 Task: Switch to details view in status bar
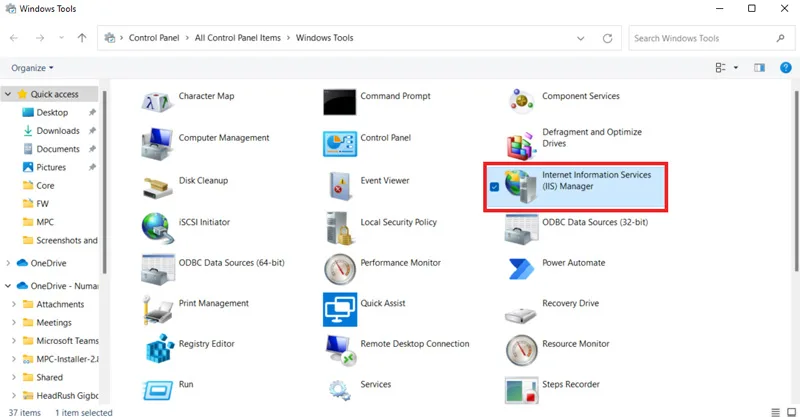[776, 412]
